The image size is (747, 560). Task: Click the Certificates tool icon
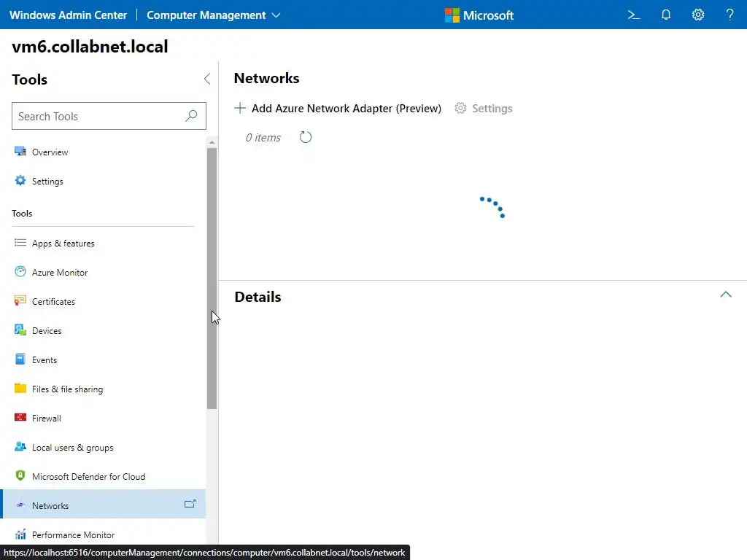coord(20,301)
